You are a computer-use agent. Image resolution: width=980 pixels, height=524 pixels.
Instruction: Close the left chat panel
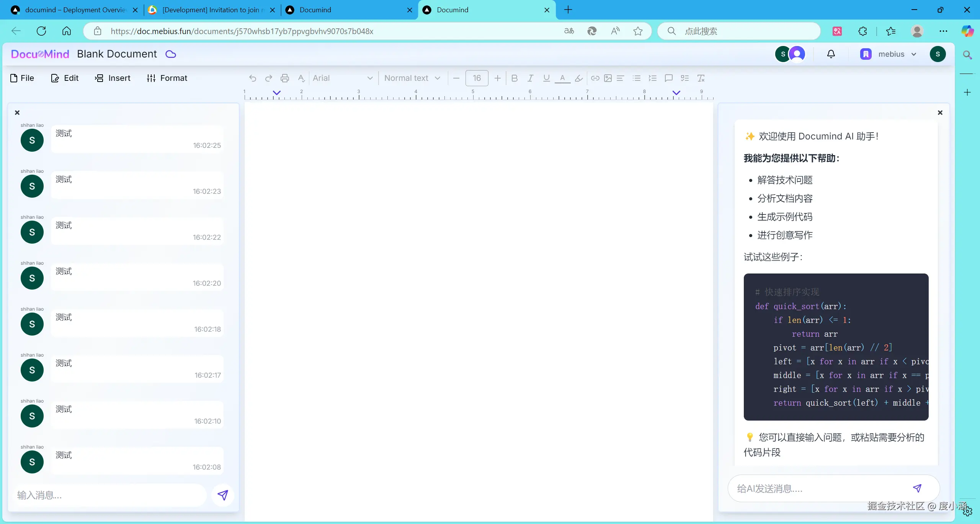coord(17,113)
